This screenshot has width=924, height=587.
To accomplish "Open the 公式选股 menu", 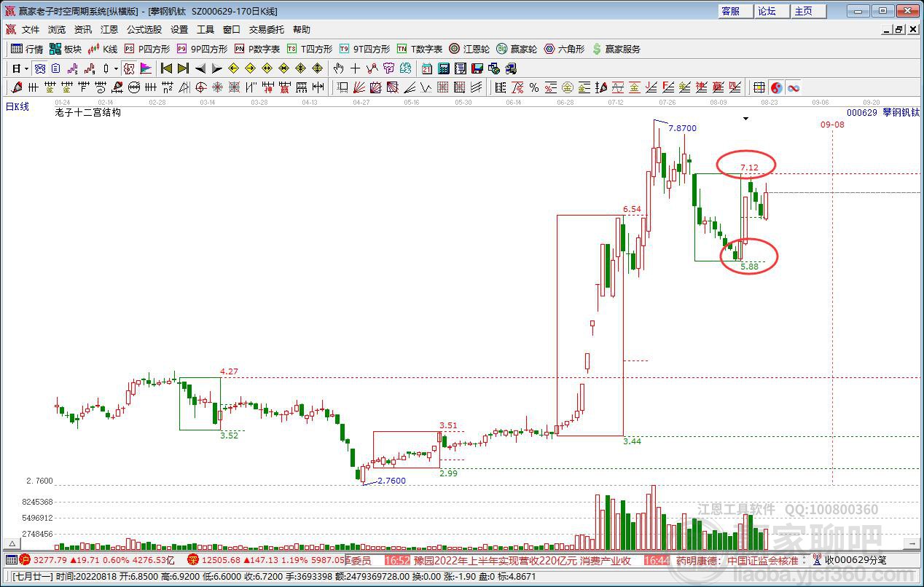I will pos(144,30).
